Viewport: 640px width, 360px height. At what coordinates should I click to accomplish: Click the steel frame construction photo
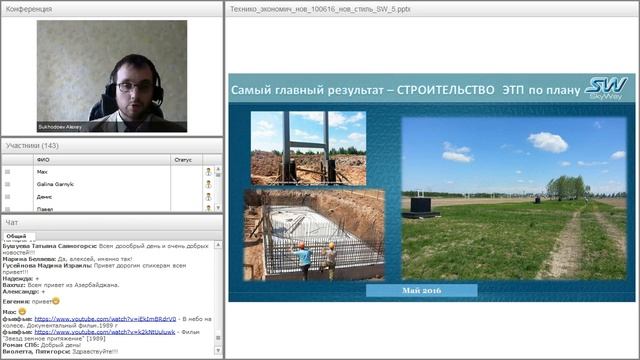coord(308,148)
